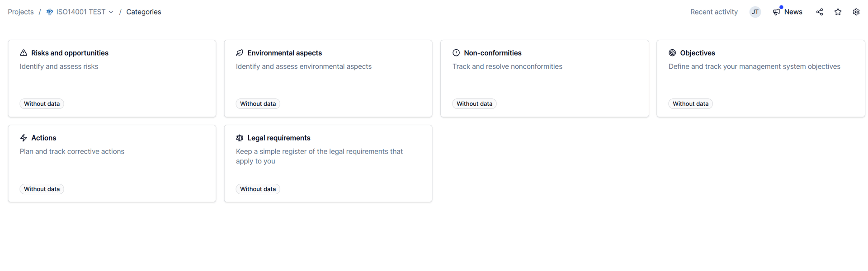
Task: Click the Legal requirements scales icon
Action: click(240, 138)
